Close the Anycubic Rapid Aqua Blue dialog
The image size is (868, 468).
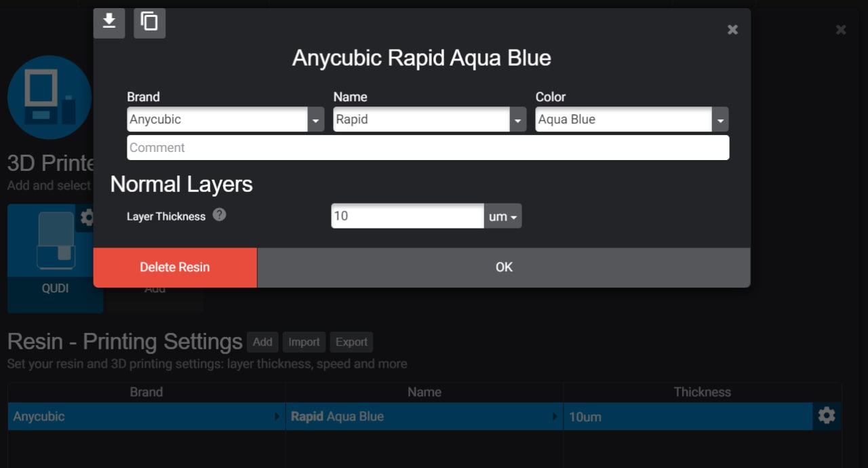click(x=732, y=30)
